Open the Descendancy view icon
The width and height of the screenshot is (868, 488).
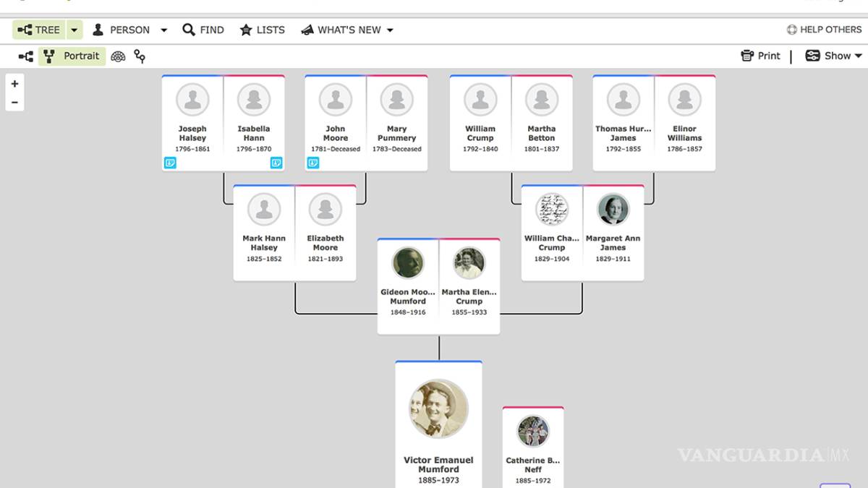coord(140,56)
